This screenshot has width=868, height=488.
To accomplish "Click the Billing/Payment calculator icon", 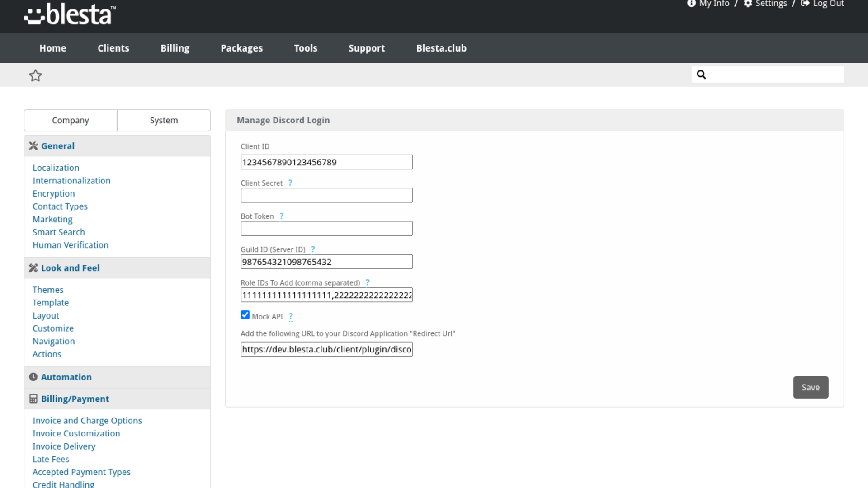I will click(x=33, y=399).
